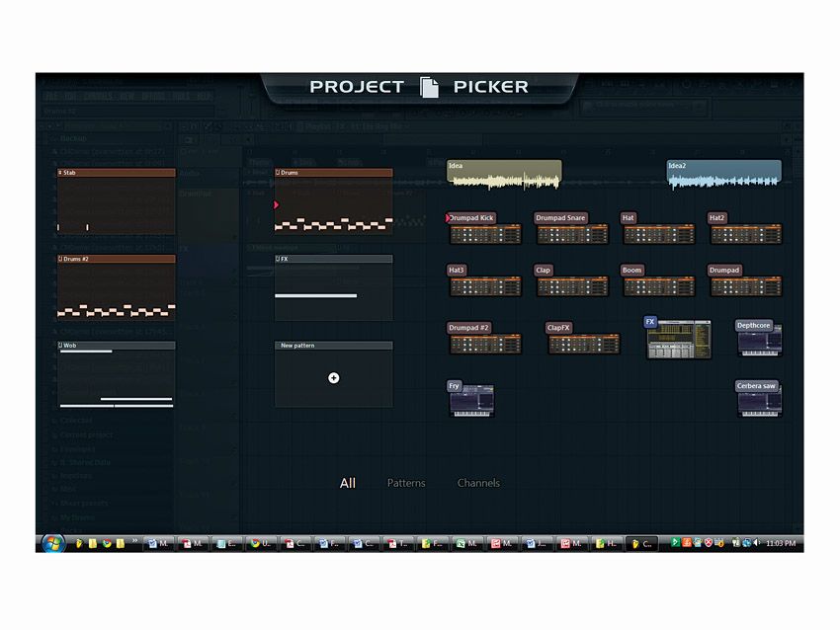The height and width of the screenshot is (630, 840).
Task: Switch to PDF taskbar window labeled T
Action: [399, 543]
